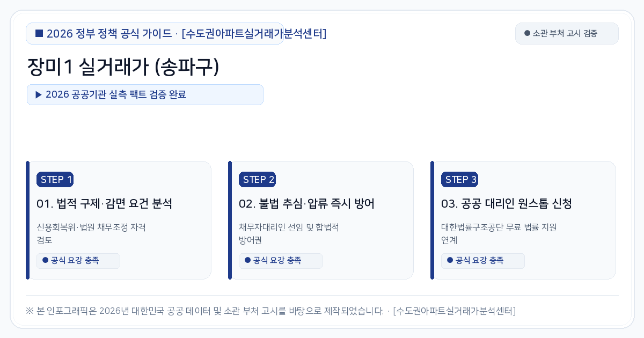This screenshot has height=338, width=644.
Task: Expand 2026 공공기관 실측 팩트 검증 완료 banner
Action: [145, 94]
